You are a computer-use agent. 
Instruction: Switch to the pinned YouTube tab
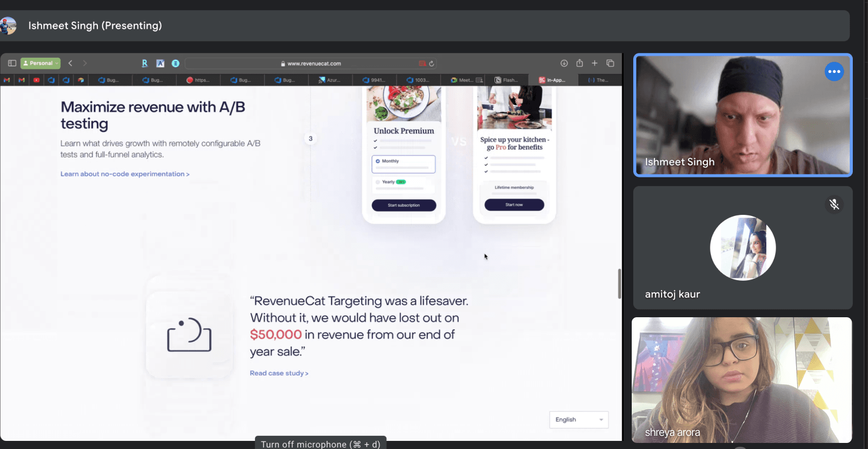click(x=37, y=80)
